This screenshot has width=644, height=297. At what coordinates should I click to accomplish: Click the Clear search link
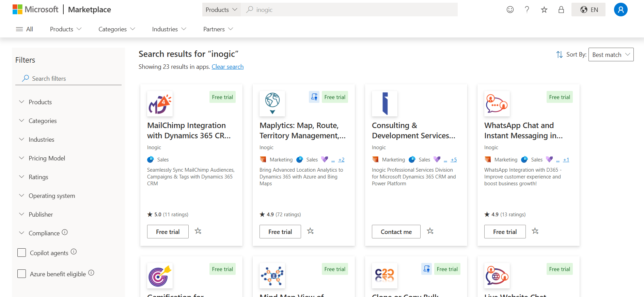click(227, 67)
